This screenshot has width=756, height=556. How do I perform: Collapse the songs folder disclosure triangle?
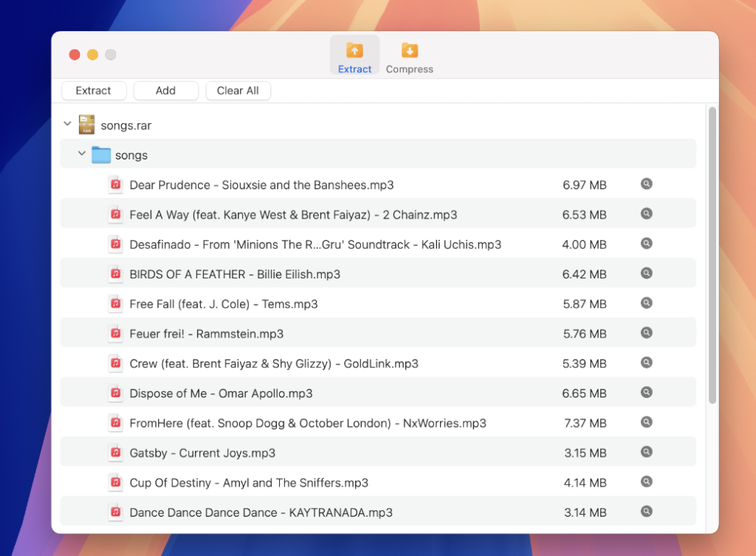coord(82,154)
